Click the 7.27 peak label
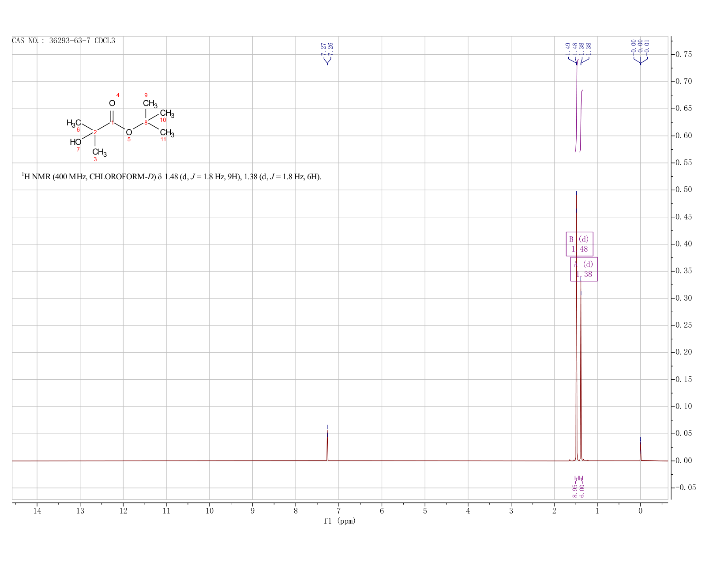This screenshot has height=563, width=728. click(x=323, y=49)
